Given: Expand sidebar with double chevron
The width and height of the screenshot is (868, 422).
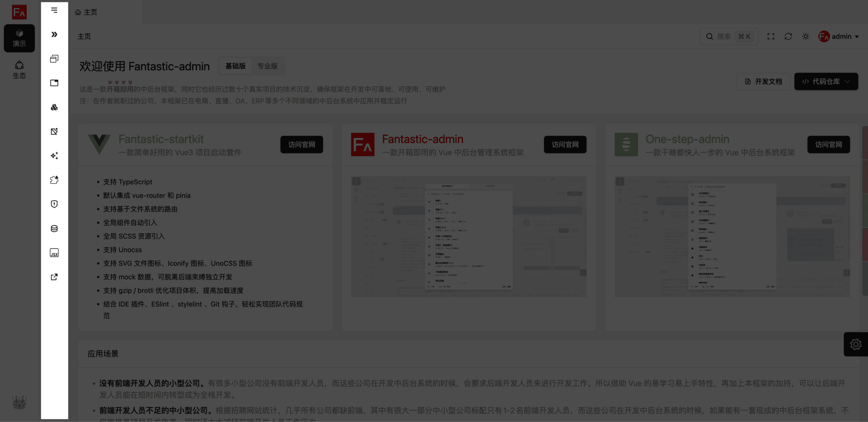Looking at the screenshot, I should pyautogui.click(x=54, y=34).
